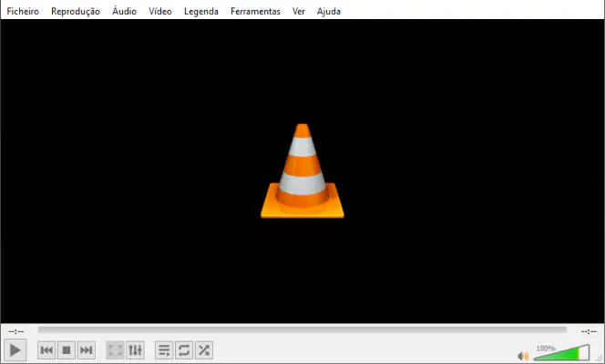Open the Ver menu

pos(299,11)
